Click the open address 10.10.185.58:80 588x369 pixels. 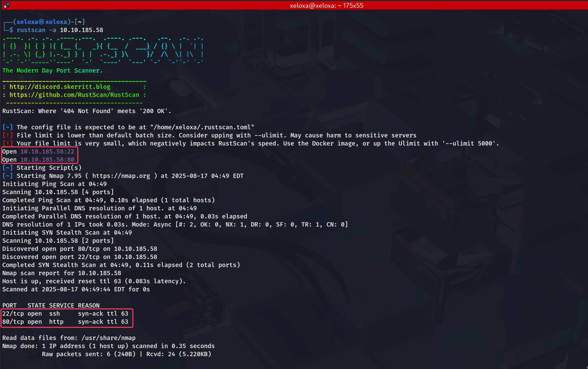47,160
